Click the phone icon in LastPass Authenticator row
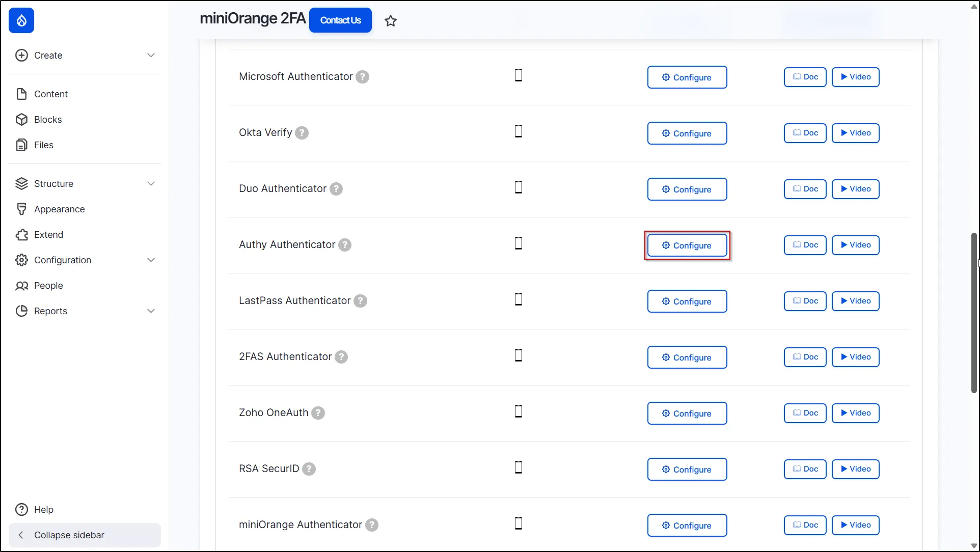980x552 pixels. point(519,299)
